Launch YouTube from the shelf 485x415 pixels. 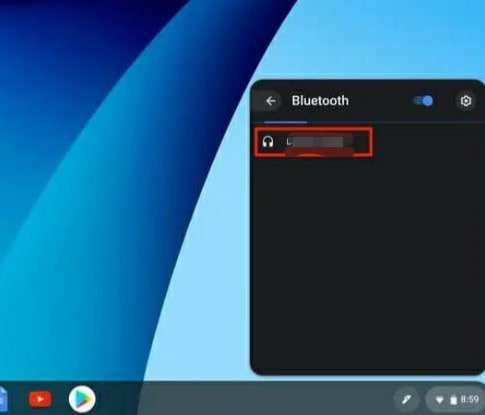40,399
